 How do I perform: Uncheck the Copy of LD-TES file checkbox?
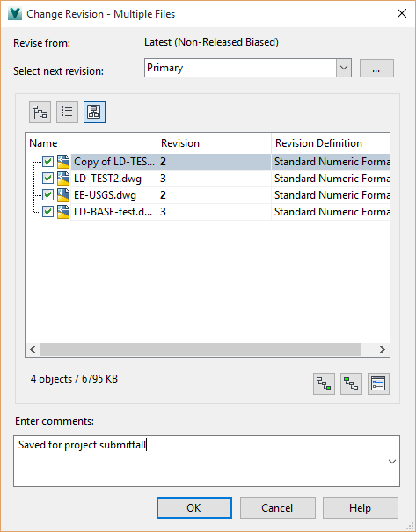47,162
